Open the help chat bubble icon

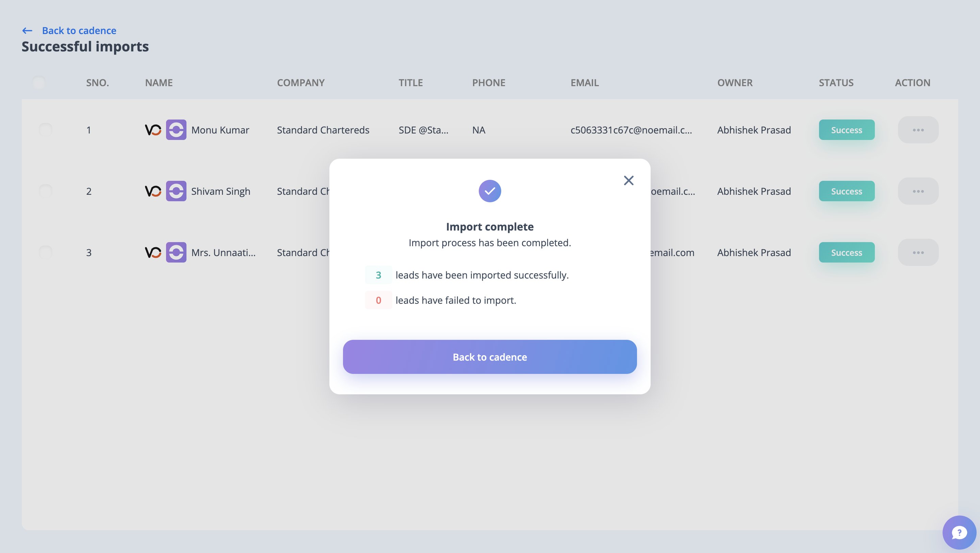(x=959, y=533)
